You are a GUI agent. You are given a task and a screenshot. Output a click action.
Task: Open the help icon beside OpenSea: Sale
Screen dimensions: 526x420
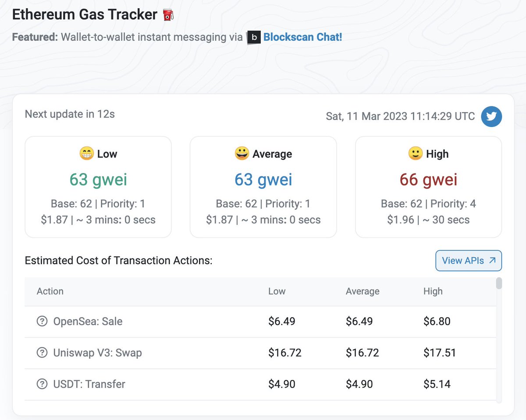pyautogui.click(x=42, y=321)
